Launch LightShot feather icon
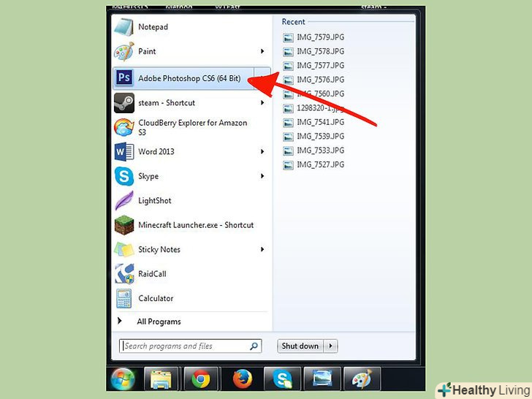The image size is (532, 399). click(124, 200)
